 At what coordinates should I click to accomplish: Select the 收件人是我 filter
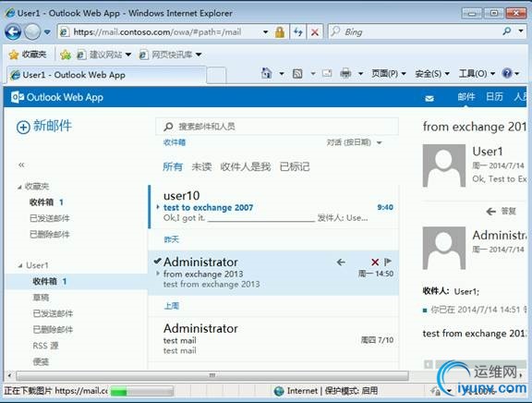(x=246, y=166)
